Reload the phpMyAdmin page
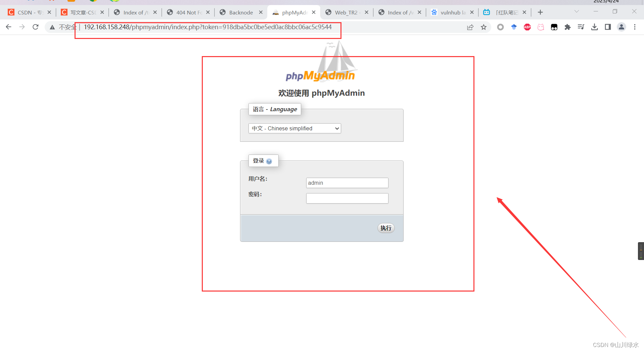Viewport: 644px width, 351px height. (36, 27)
